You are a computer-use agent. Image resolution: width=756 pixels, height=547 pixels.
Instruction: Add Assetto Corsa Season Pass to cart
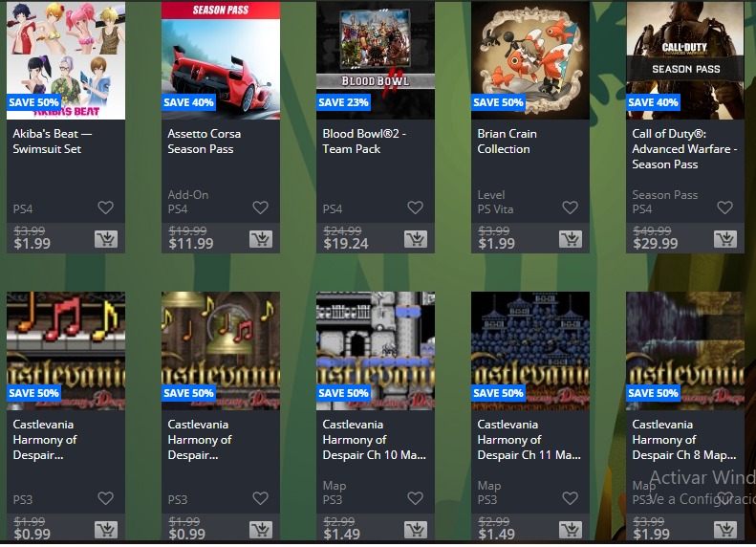(x=261, y=239)
